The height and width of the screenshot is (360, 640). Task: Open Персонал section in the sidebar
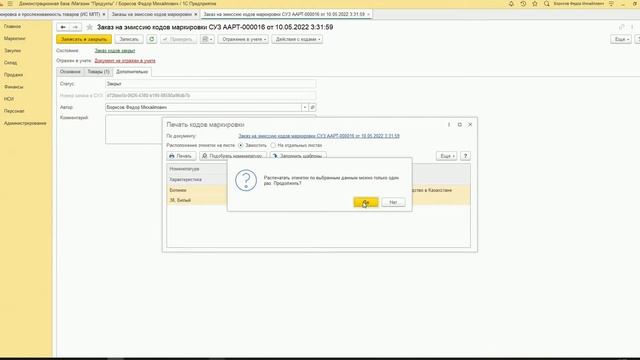tap(14, 111)
